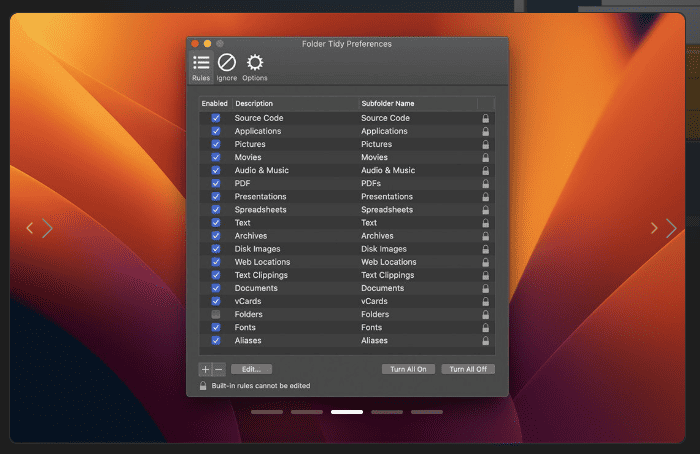Close the Folder Tidy Preferences window
The image size is (700, 454).
[195, 44]
